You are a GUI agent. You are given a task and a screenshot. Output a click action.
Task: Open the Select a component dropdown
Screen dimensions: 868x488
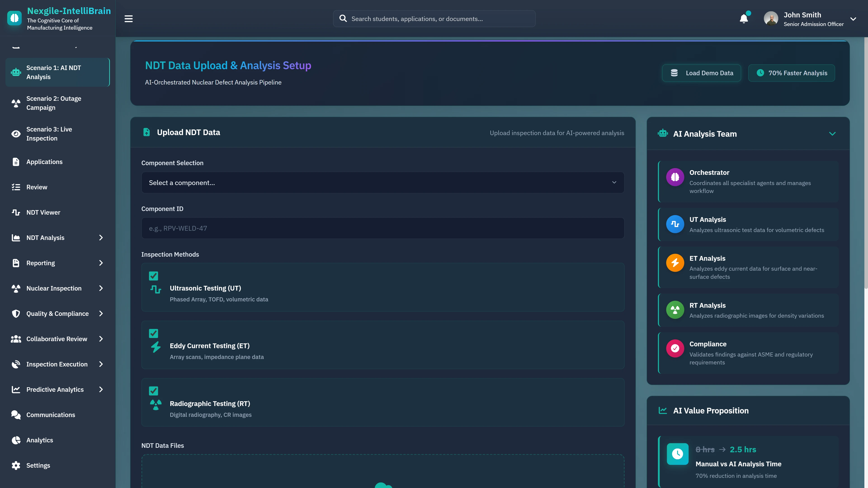pyautogui.click(x=382, y=183)
